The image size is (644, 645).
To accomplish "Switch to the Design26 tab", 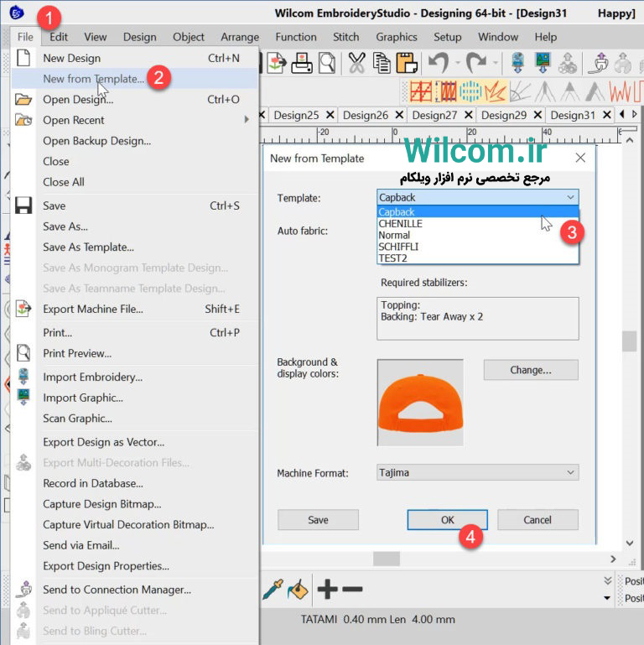I will point(366,115).
